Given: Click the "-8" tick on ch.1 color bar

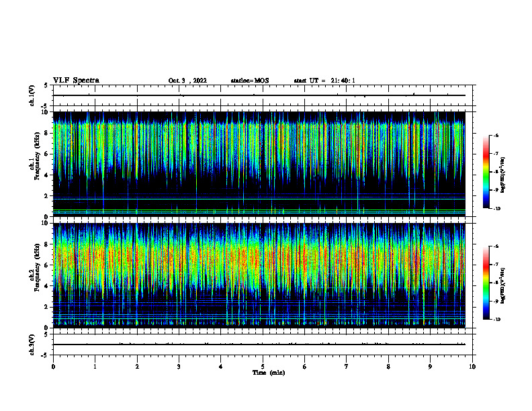Looking at the screenshot, I should pyautogui.click(x=496, y=172).
